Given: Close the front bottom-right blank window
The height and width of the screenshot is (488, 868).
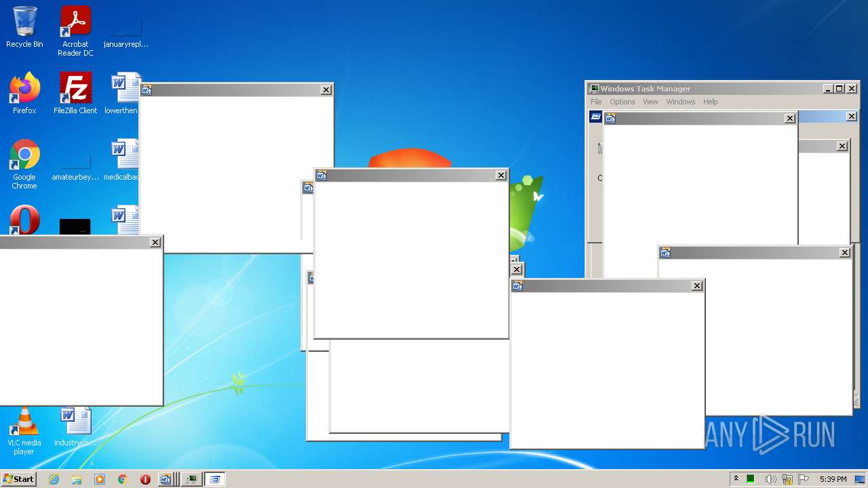Looking at the screenshot, I should coord(697,286).
